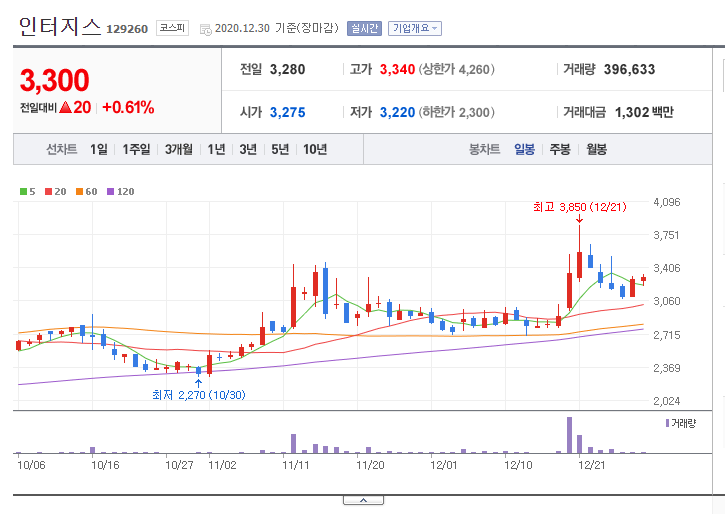The image size is (725, 514).
Task: Click the 4,096 price axis label
Action: pos(667,202)
